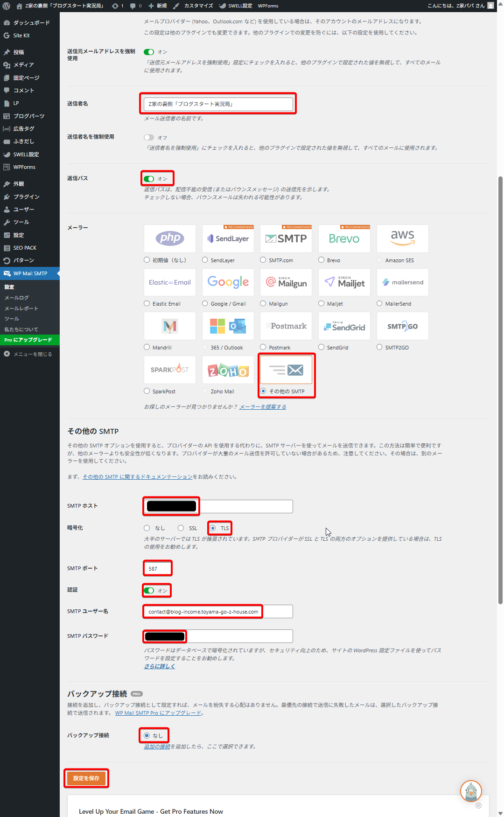Click the WordPress logo in admin bar
Image resolution: width=504 pixels, height=817 pixels.
coord(7,6)
